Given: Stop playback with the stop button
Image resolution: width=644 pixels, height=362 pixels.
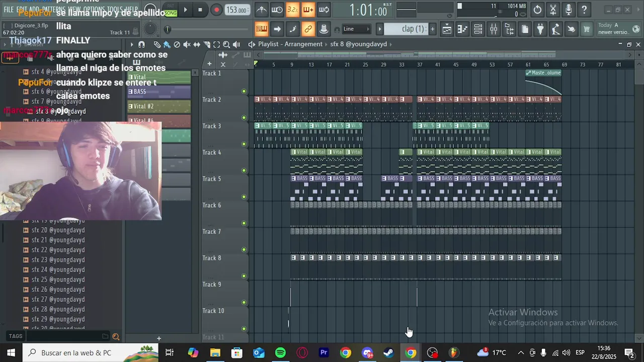Looking at the screenshot, I should pos(200,10).
